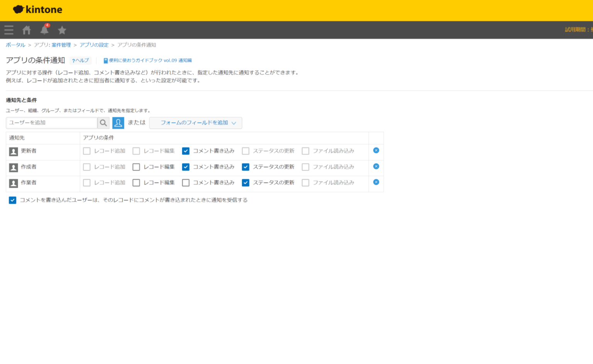This screenshot has height=364, width=593.
Task: Enable レコード編集 notification for 更新者
Action: [x=136, y=151]
